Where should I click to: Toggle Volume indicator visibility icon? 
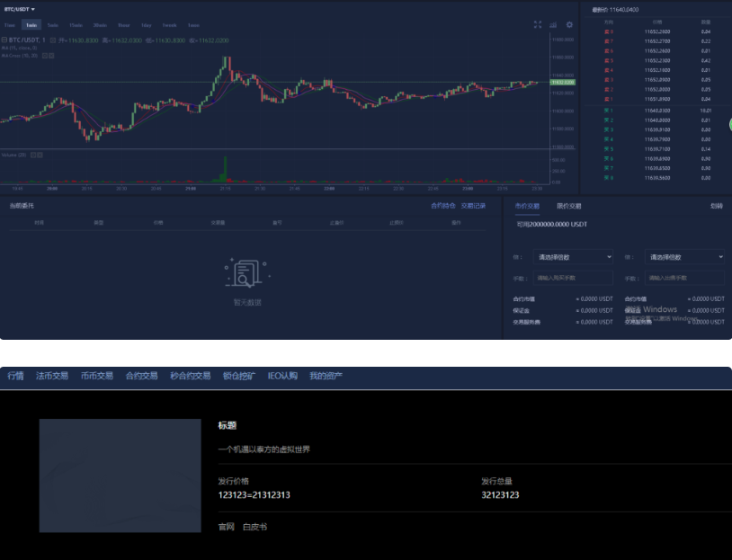[x=33, y=155]
